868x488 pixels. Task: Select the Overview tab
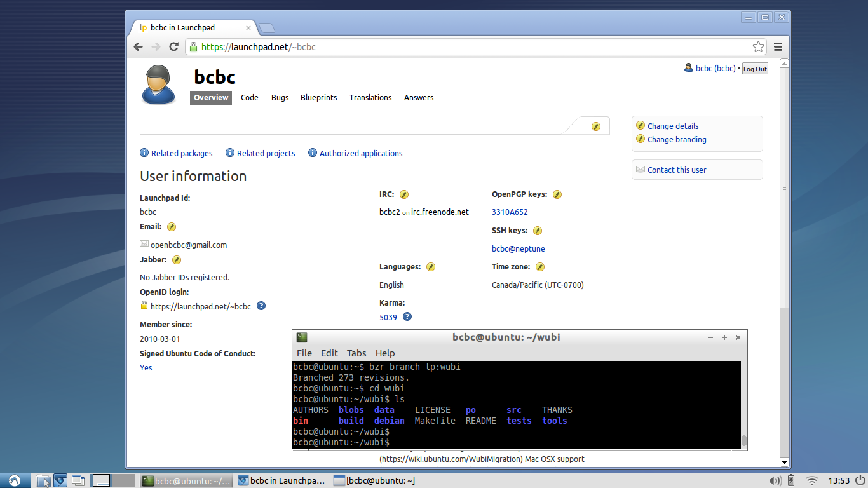[x=211, y=97]
